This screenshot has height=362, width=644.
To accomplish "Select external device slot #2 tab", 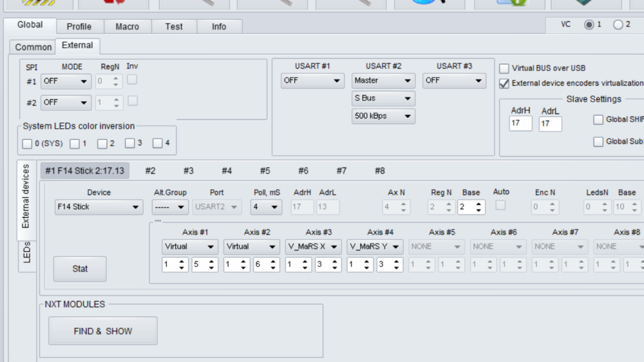I will pos(150,171).
